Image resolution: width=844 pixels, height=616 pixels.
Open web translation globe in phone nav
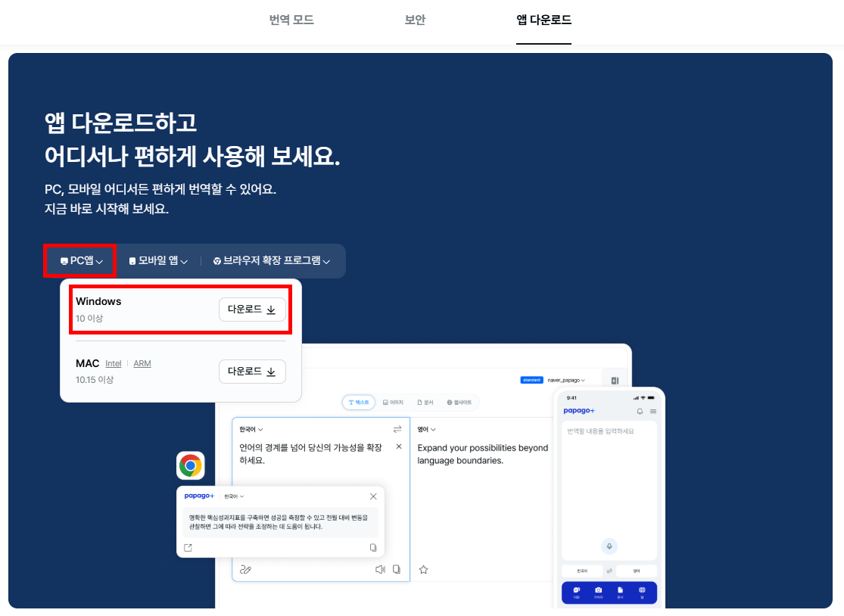click(x=642, y=593)
